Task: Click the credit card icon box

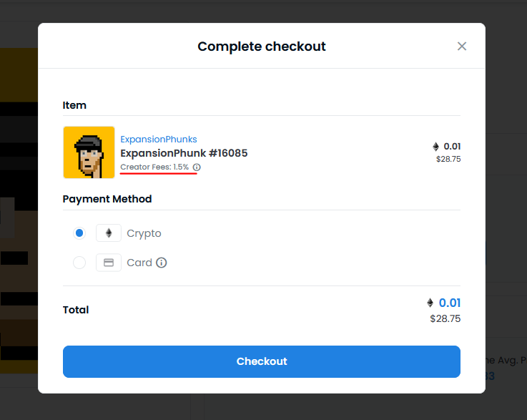Action: click(109, 263)
